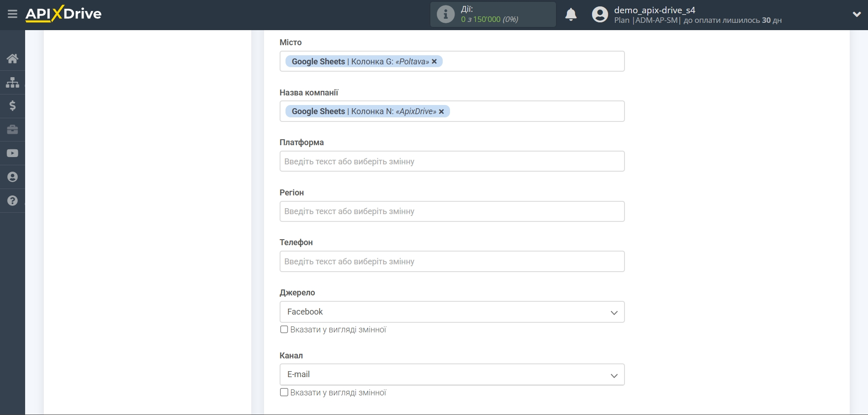Remove the Poltava variable tag from Місто
This screenshot has width=868, height=415.
click(x=434, y=62)
